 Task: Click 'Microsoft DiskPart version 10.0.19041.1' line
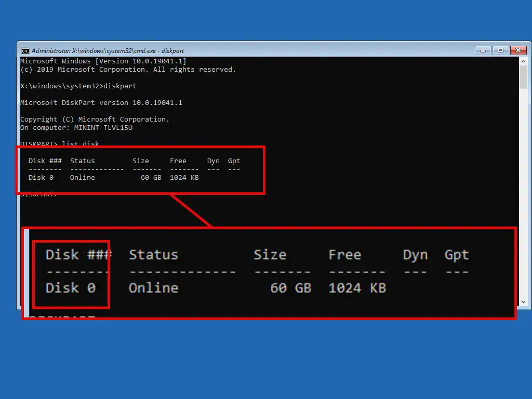(101, 103)
